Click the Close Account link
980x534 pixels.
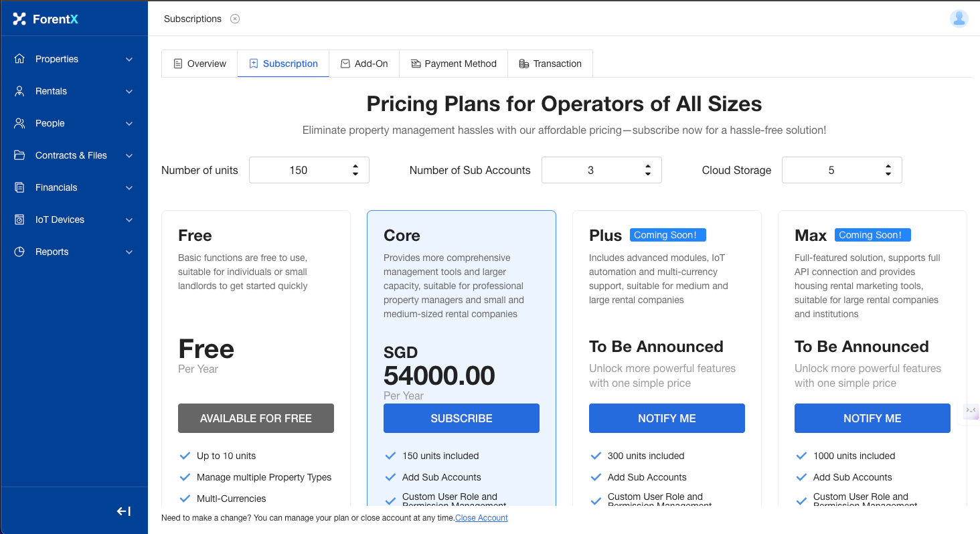481,518
